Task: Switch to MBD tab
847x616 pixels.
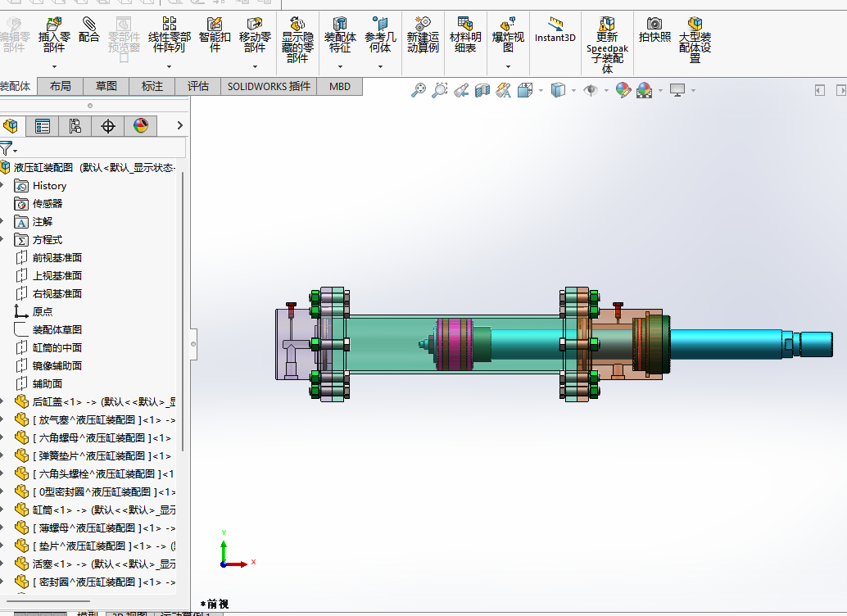Action: [340, 87]
